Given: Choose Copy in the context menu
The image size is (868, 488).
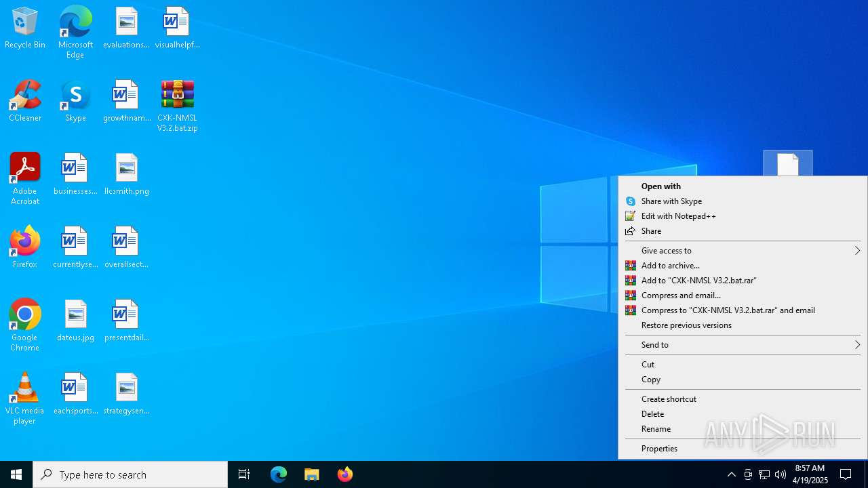Looking at the screenshot, I should point(743,380).
